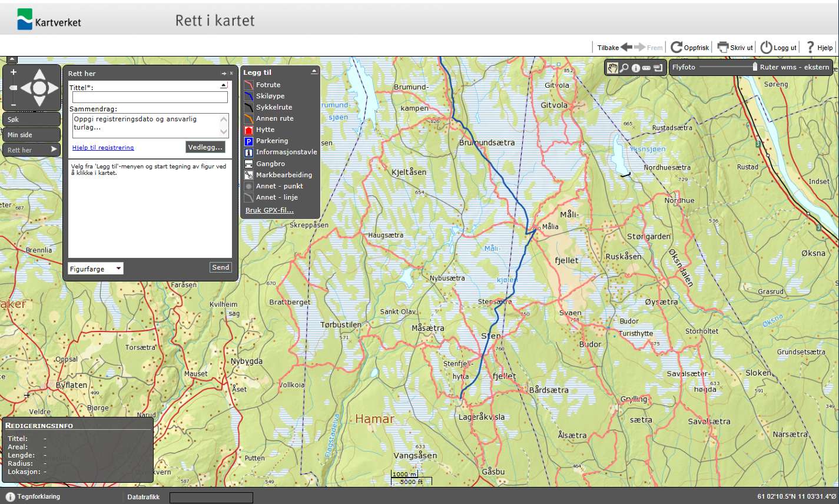Pin the Rett her panel
This screenshot has width=839, height=504.
tap(224, 74)
